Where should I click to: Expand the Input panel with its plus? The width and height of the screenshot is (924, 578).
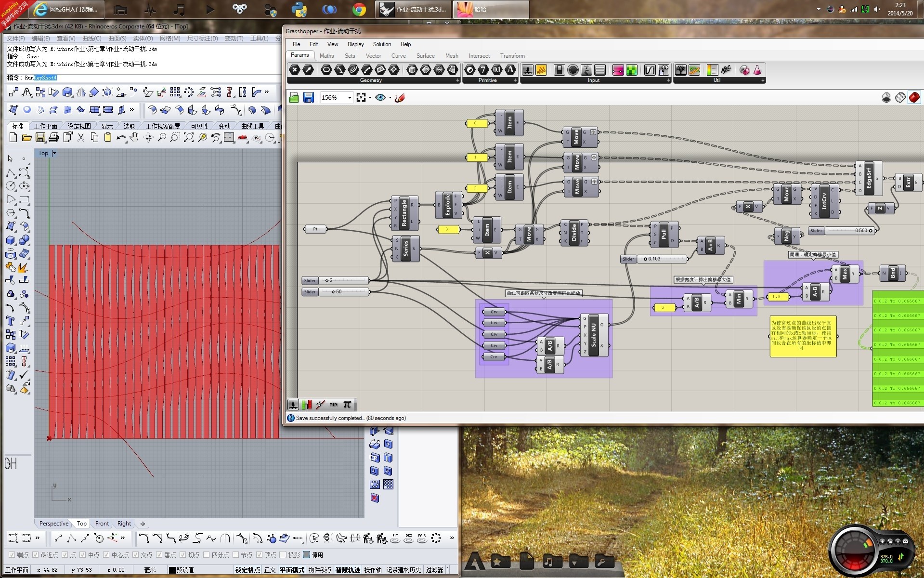(x=668, y=80)
